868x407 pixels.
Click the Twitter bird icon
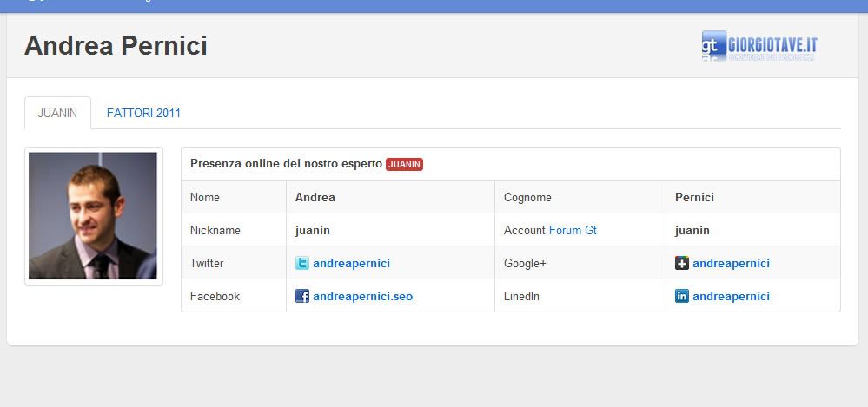[302, 263]
